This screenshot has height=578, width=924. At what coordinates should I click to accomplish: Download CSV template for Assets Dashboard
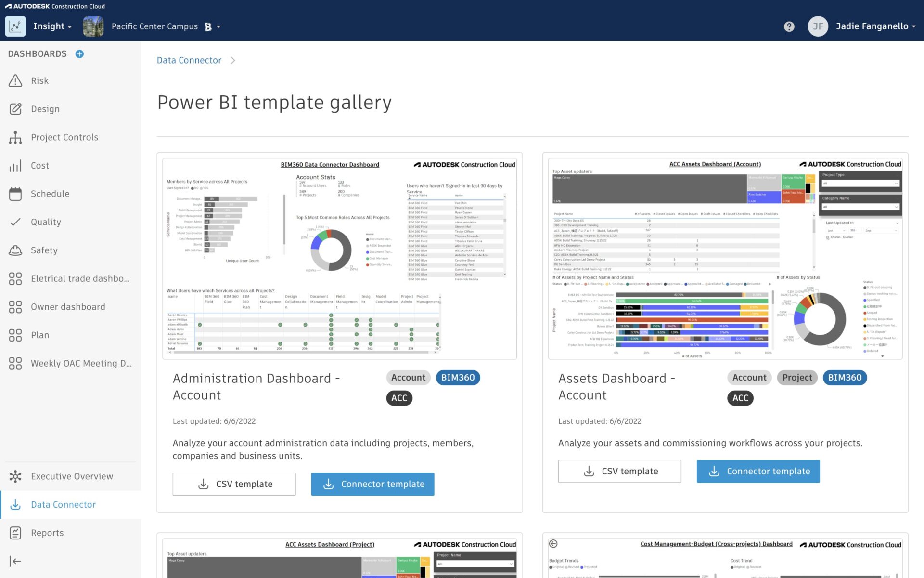[x=620, y=471]
